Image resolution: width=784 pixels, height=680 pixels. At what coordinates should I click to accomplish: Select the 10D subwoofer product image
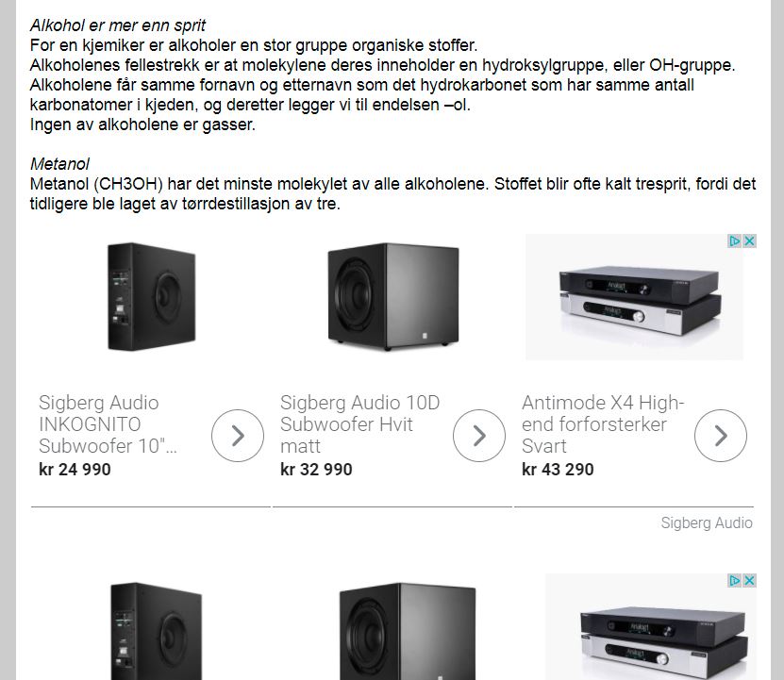(393, 296)
